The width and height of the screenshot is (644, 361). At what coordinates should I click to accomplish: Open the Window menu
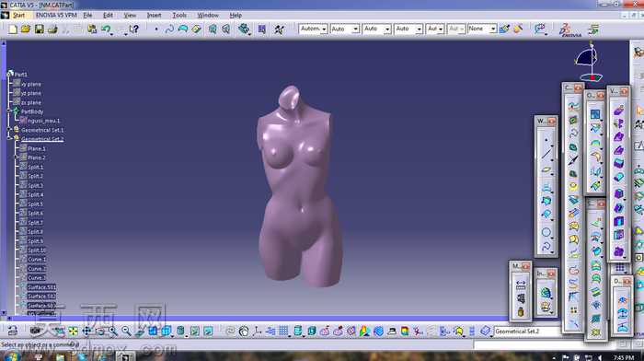208,16
